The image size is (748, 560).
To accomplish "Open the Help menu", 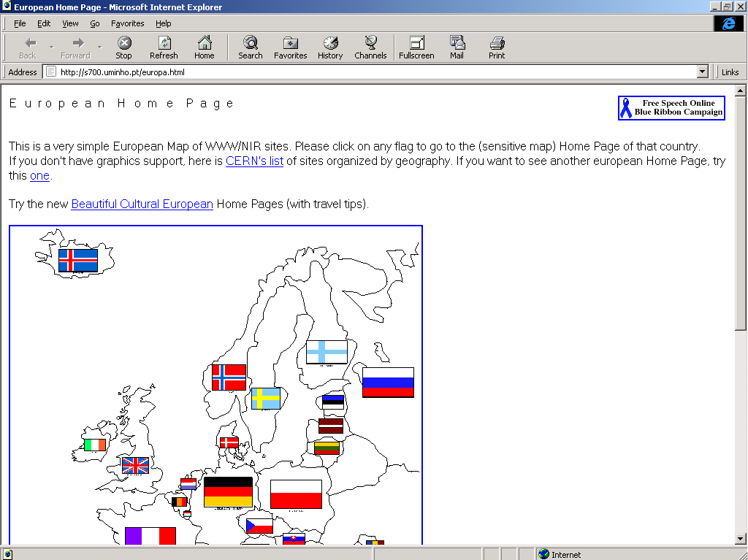I will point(163,23).
